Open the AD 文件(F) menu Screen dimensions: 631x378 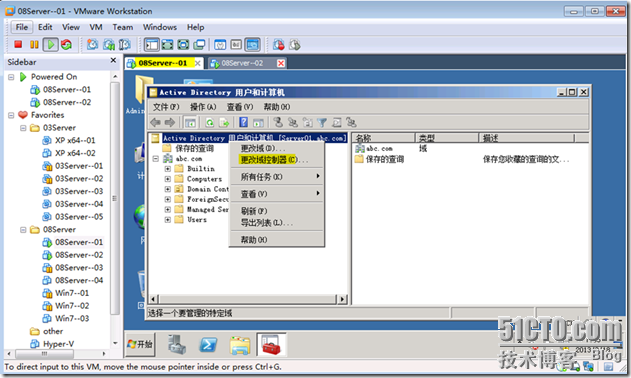(166, 107)
